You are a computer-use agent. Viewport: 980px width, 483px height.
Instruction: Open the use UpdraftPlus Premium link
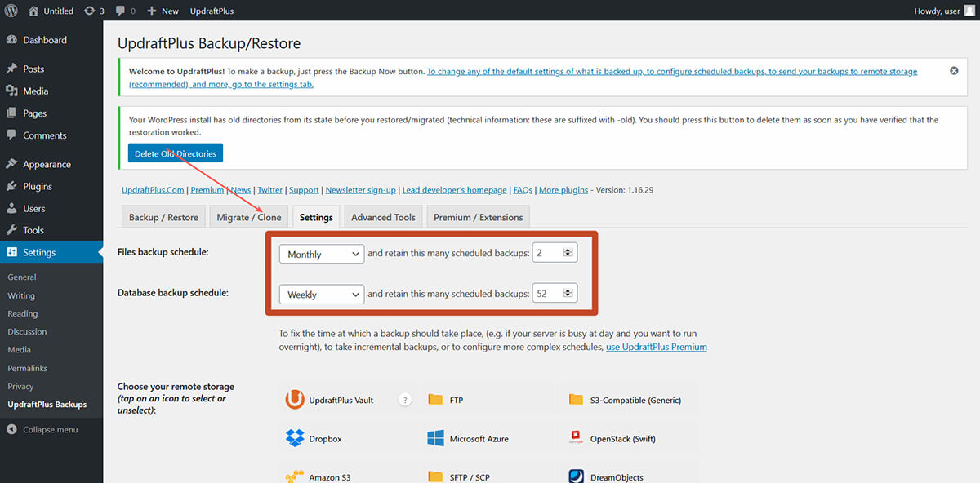(657, 347)
